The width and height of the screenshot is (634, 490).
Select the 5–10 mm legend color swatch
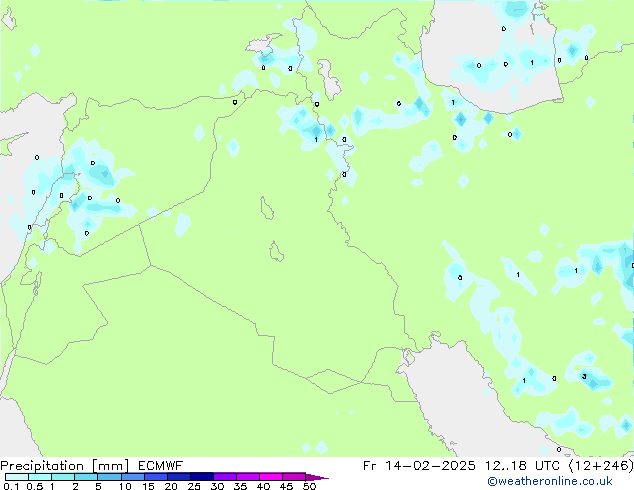point(110,477)
